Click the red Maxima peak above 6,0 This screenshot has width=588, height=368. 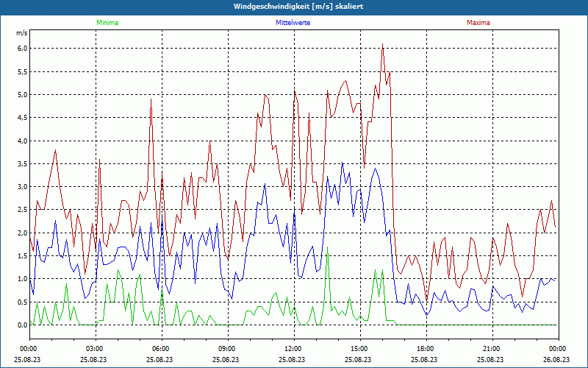382,44
